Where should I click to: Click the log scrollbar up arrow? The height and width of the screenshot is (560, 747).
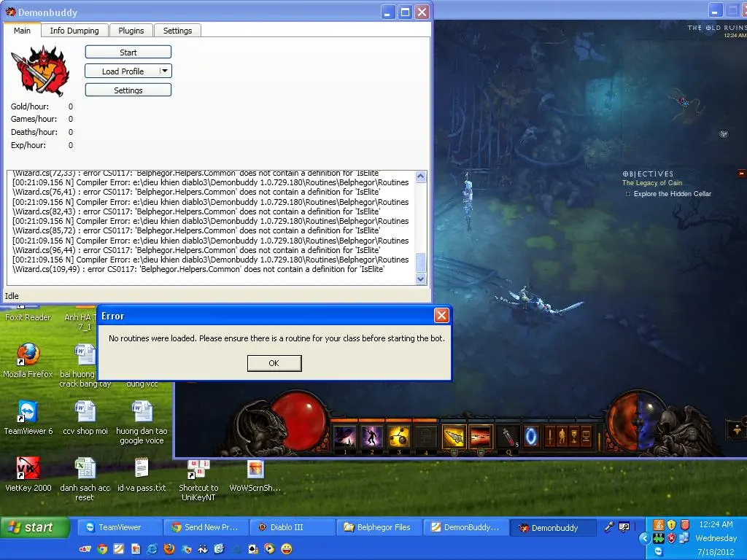point(421,176)
